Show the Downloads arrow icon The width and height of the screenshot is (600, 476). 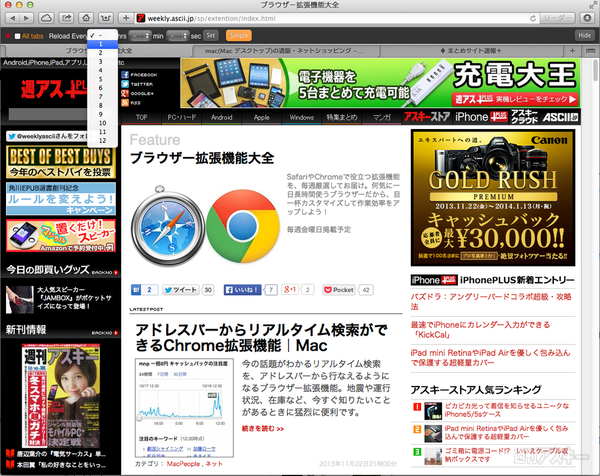(587, 18)
